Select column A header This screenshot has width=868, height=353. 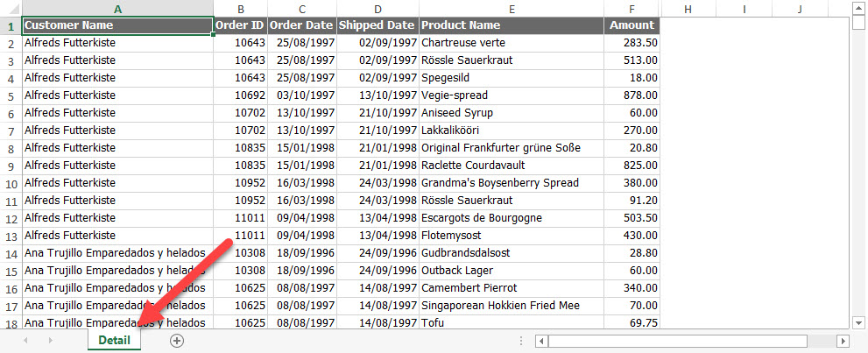(117, 8)
